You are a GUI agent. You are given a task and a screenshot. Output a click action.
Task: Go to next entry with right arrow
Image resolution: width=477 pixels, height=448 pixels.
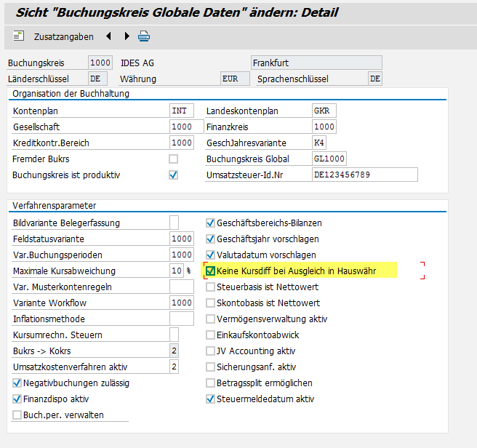pos(127,36)
